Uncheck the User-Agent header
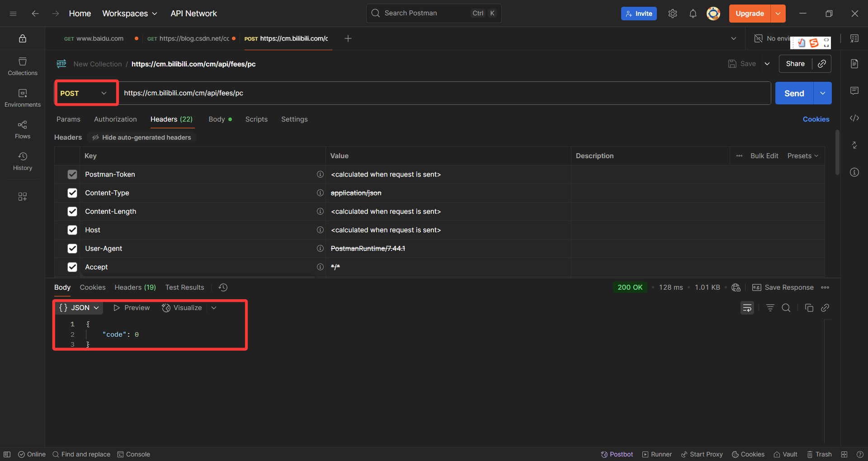The image size is (868, 461). [x=72, y=249]
